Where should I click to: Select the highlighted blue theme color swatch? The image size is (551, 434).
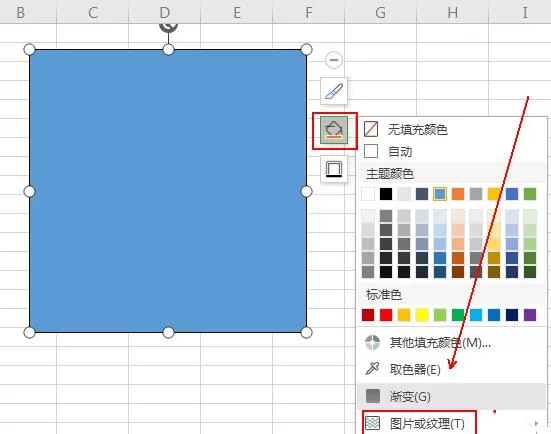point(440,194)
